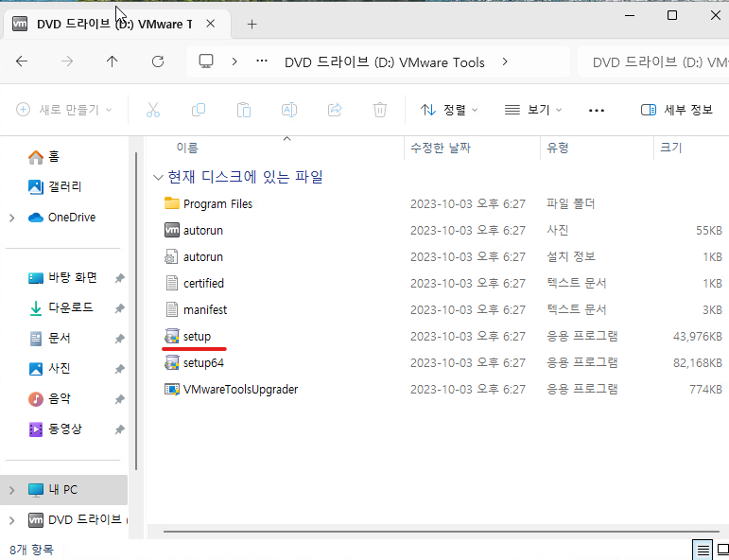Select the setup64 application icon
The height and width of the screenshot is (560, 729).
(171, 363)
